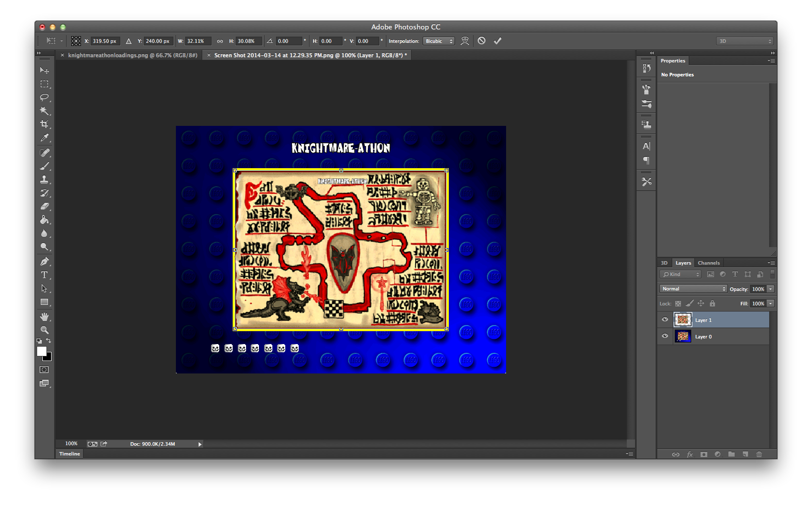Open the Paragraph panel icon

(646, 161)
